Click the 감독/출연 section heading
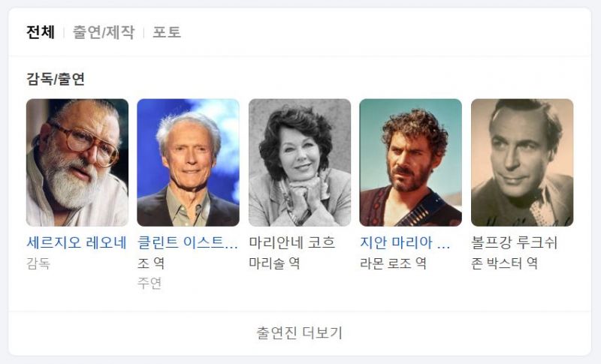 pos(56,79)
